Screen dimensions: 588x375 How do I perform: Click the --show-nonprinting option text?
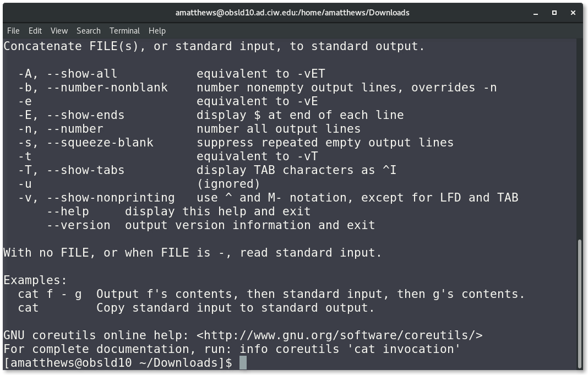point(111,198)
